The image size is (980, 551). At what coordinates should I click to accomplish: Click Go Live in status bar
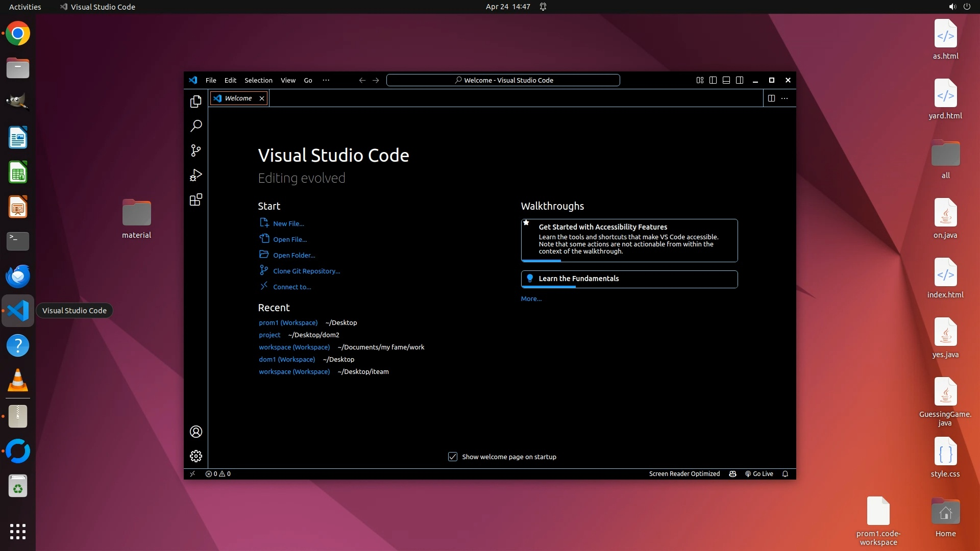[x=759, y=474]
